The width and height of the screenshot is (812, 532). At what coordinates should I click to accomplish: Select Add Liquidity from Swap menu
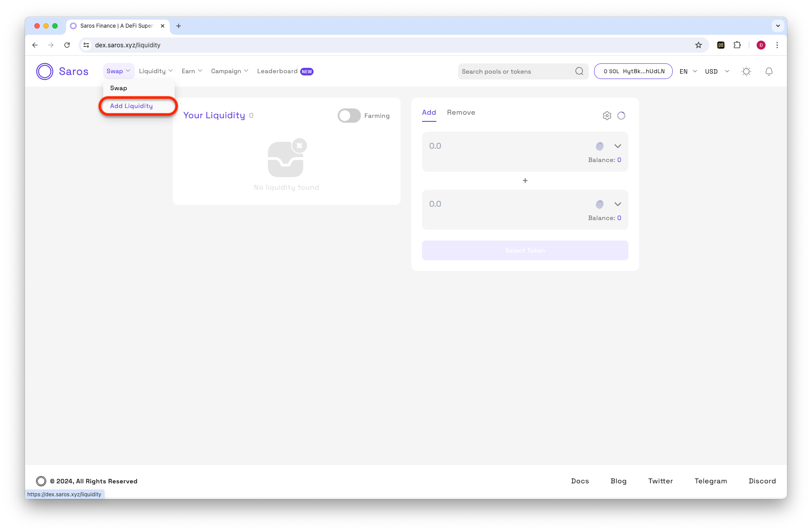(x=131, y=106)
